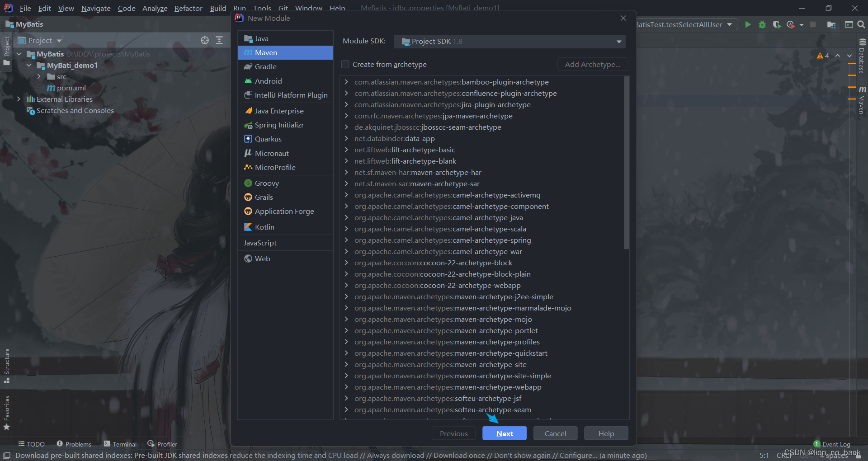Screen dimensions: 868x461
Task: Open Problems tool window tab
Action: pyautogui.click(x=74, y=444)
